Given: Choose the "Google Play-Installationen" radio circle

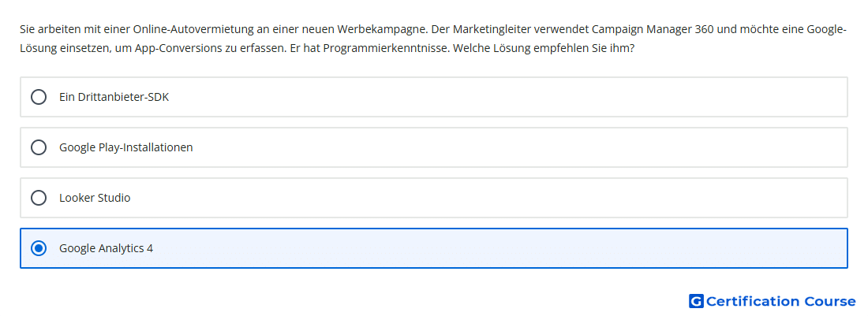Looking at the screenshot, I should pos(38,147).
